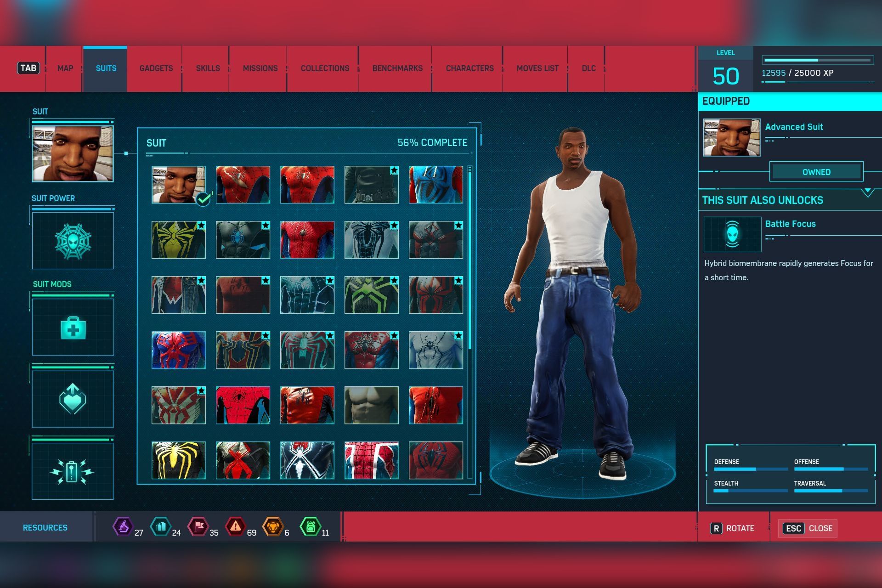Click the R Rotate button
This screenshot has width=882, height=588.
coord(733,528)
